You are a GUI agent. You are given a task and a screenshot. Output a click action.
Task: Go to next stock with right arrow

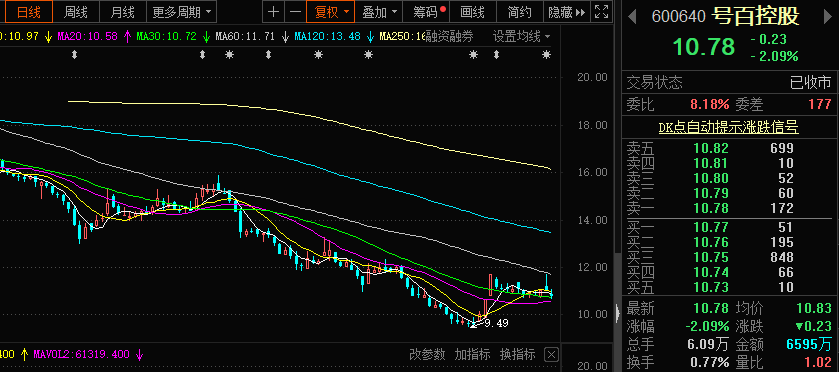pyautogui.click(x=829, y=17)
